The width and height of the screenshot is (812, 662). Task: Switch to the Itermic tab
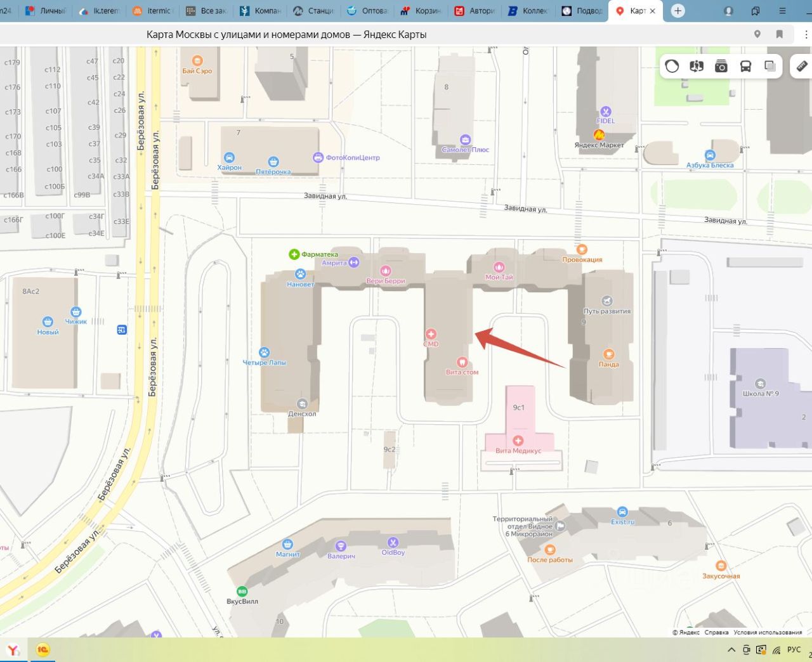153,11
